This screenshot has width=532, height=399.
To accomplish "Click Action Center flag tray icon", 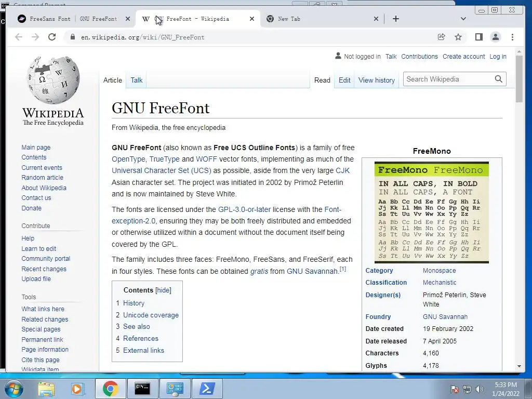I will [454, 389].
